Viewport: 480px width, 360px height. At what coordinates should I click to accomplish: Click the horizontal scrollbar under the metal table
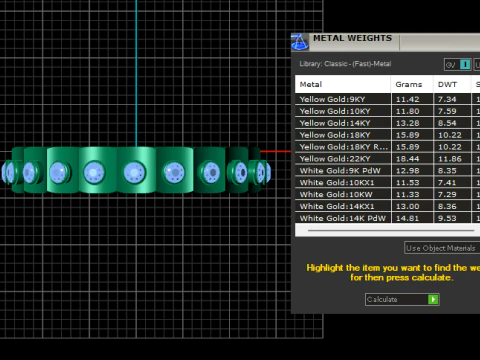(391, 230)
